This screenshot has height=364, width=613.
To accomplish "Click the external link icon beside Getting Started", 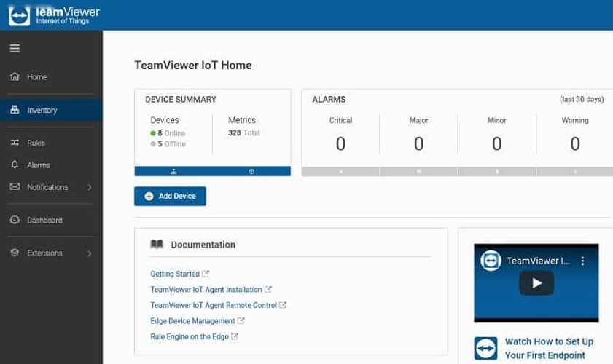I will tap(206, 274).
